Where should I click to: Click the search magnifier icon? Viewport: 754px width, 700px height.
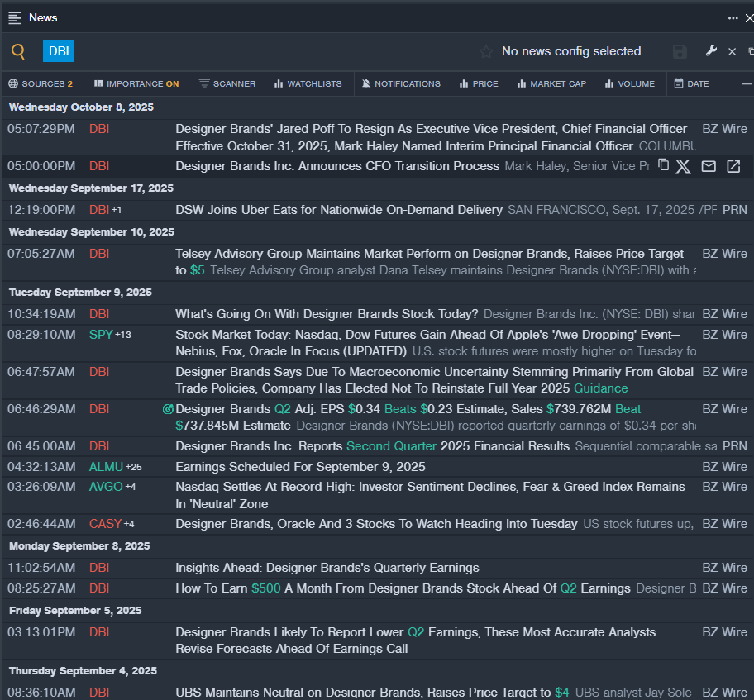(18, 52)
